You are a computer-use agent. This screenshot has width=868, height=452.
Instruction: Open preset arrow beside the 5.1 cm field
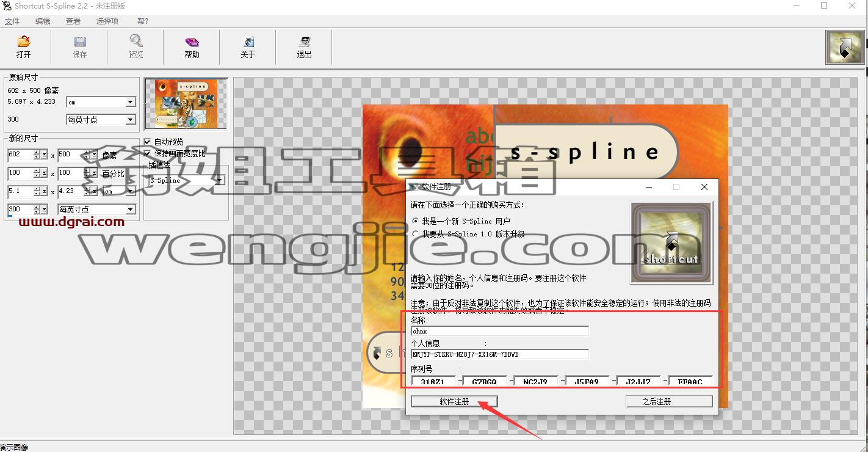pyautogui.click(x=44, y=191)
